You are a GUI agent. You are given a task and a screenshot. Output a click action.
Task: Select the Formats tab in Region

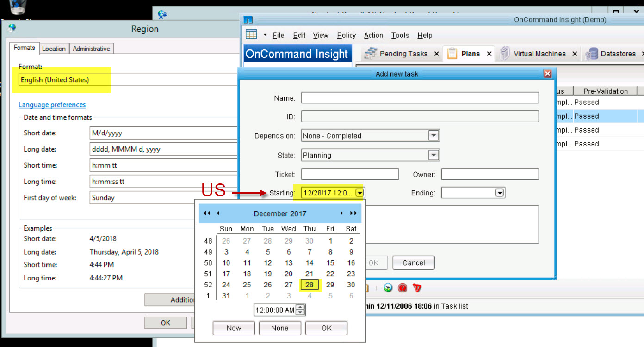coord(24,48)
